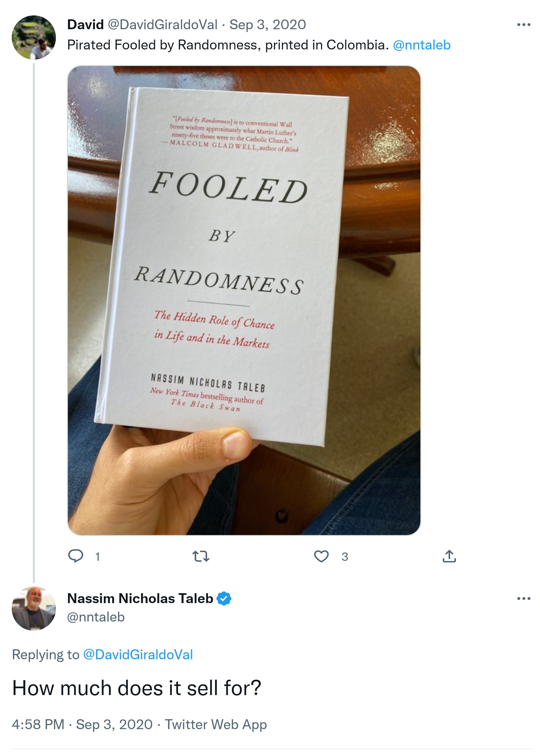Open the more options menu on Taleb's reply

click(523, 598)
